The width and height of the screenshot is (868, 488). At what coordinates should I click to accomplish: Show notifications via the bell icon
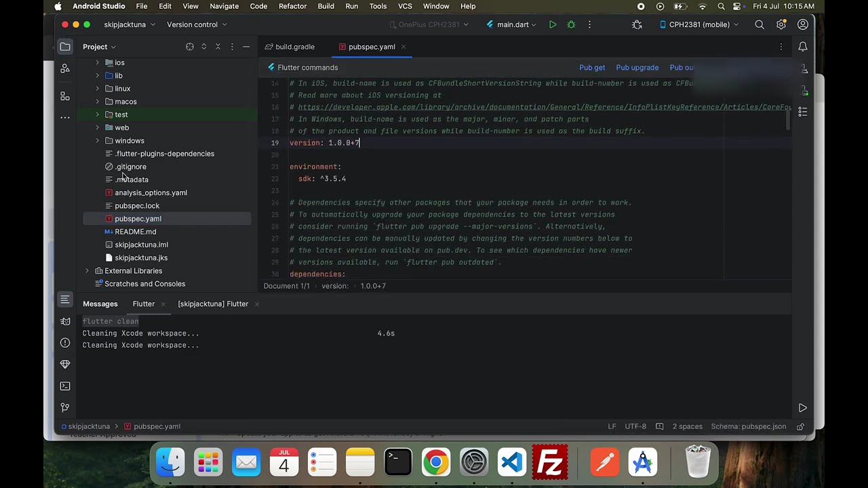pyautogui.click(x=803, y=47)
